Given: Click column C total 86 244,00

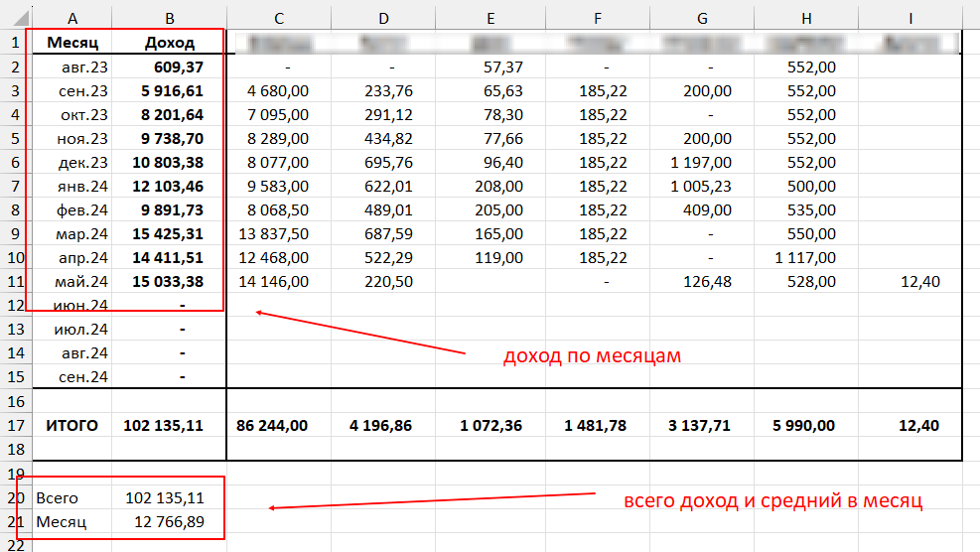Looking at the screenshot, I should [x=279, y=425].
